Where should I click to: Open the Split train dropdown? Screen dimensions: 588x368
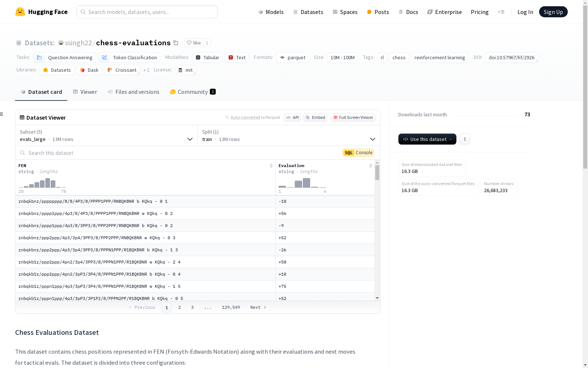(289, 135)
